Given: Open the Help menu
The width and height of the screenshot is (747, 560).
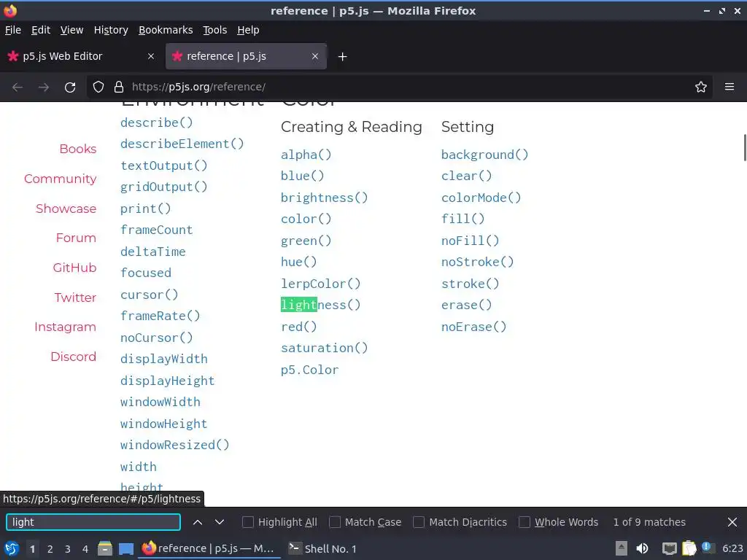Looking at the screenshot, I should coord(248,30).
